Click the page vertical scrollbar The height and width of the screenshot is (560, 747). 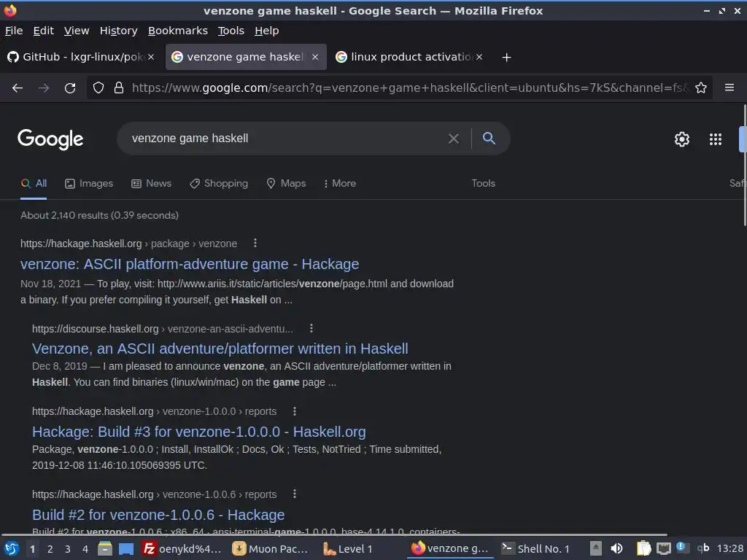[744, 166]
